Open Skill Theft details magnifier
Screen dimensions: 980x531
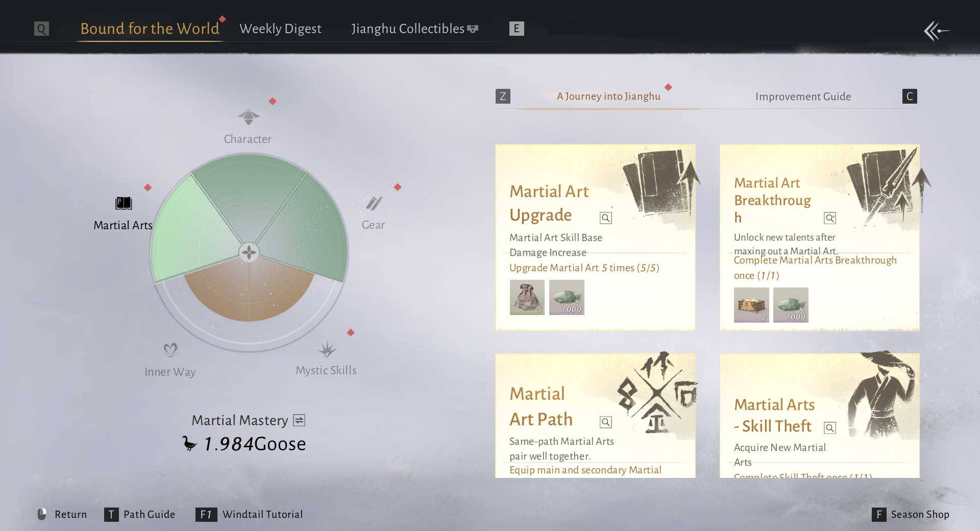click(830, 428)
